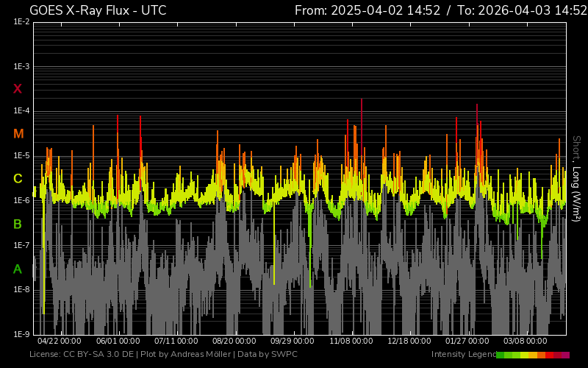Click the green end of intensity legend bar
The image size is (588, 368).
point(501,355)
